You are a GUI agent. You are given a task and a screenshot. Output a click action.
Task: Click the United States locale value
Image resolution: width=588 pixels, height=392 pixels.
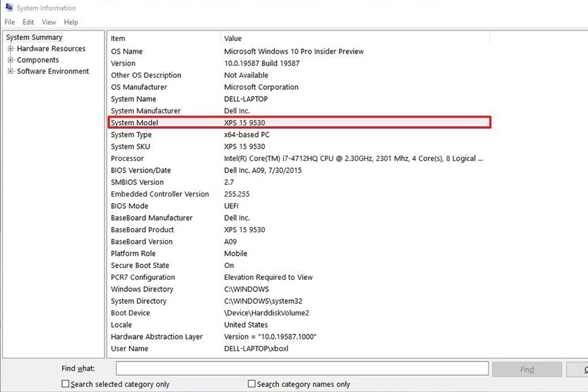[246, 325]
